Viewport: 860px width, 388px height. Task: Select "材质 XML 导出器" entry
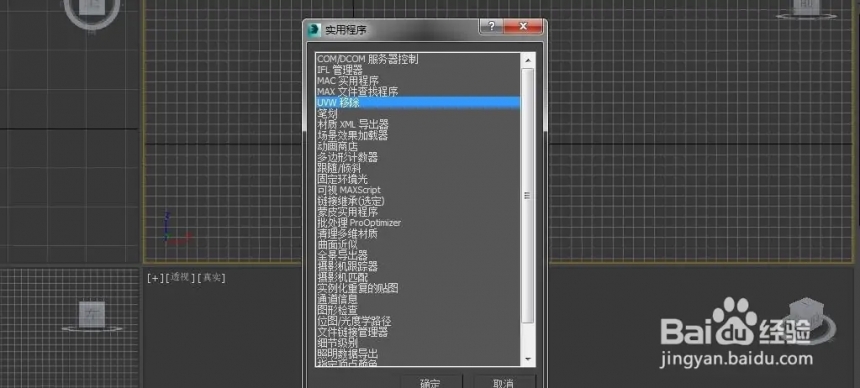pos(417,125)
